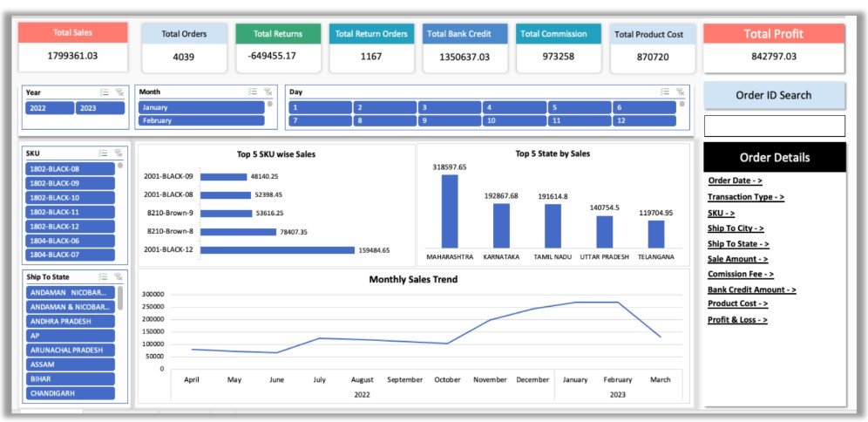Select the 2001-BLACK-12 bar in SKU chart
This screenshot has height=422, width=868.
click(x=277, y=249)
